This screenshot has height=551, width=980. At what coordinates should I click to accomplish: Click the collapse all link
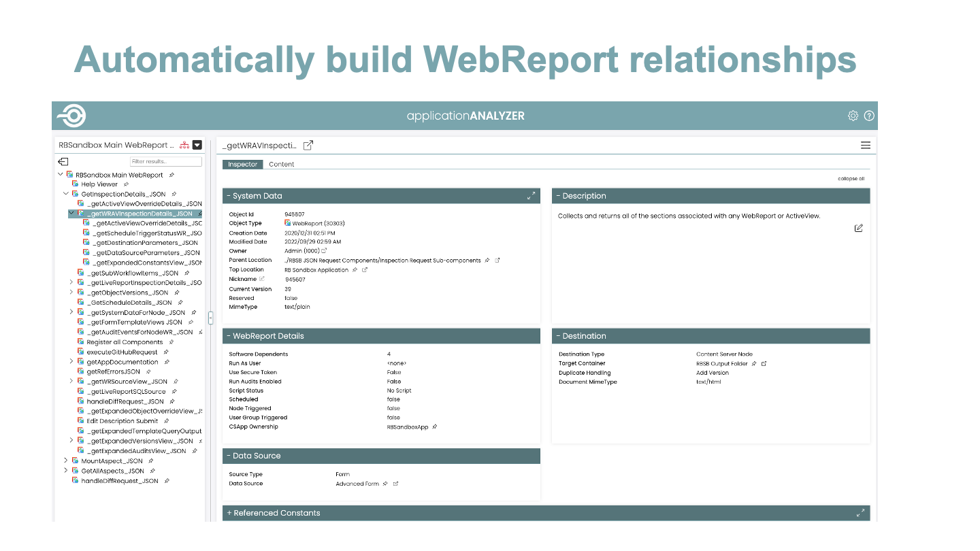tap(851, 179)
